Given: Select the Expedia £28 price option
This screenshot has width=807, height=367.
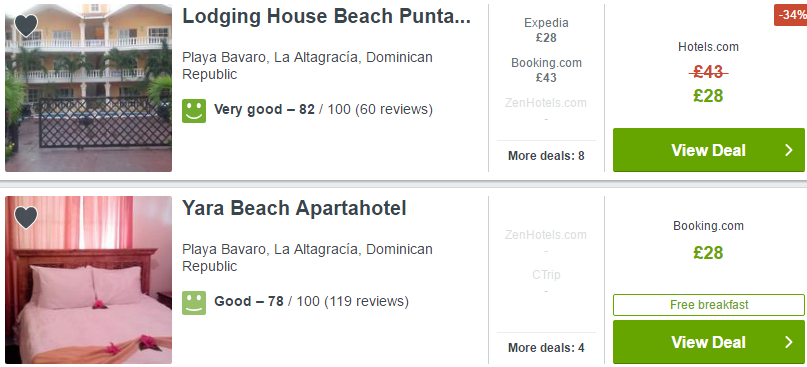Looking at the screenshot, I should (x=546, y=30).
